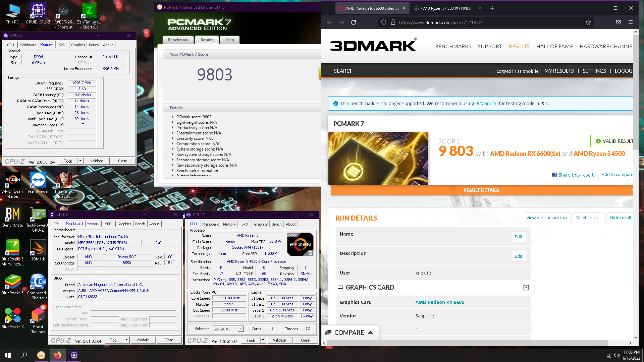Switch to Firefox in the taskbar

(x=58, y=355)
